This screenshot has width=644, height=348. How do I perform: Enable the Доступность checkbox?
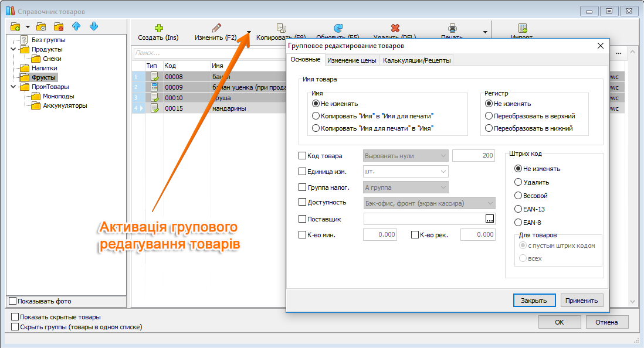(302, 202)
